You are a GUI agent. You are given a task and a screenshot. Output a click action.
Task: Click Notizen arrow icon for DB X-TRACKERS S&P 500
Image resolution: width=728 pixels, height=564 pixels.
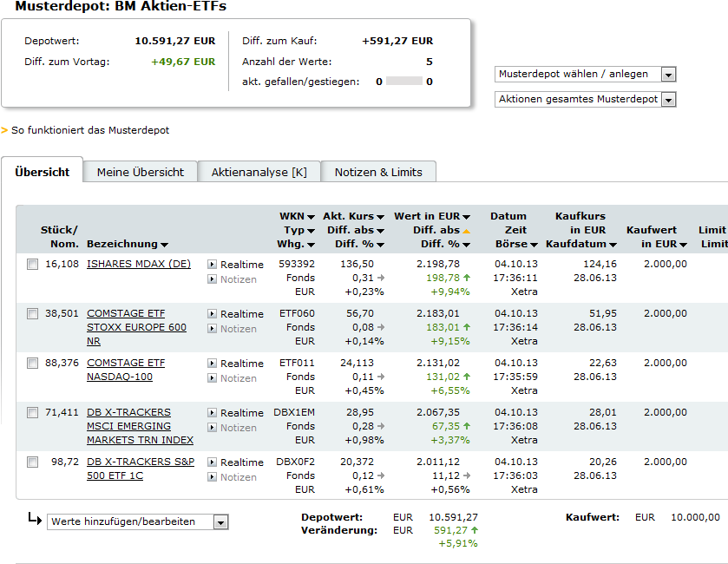213,476
